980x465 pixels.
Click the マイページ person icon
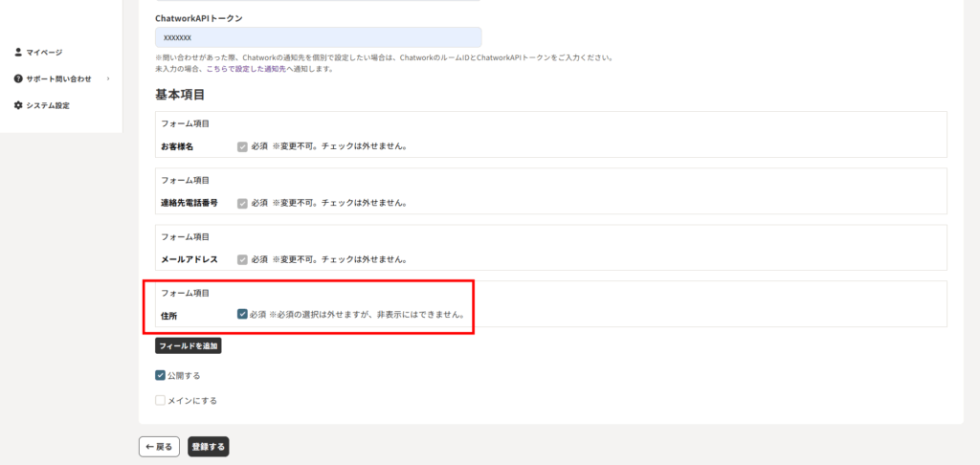click(x=18, y=52)
